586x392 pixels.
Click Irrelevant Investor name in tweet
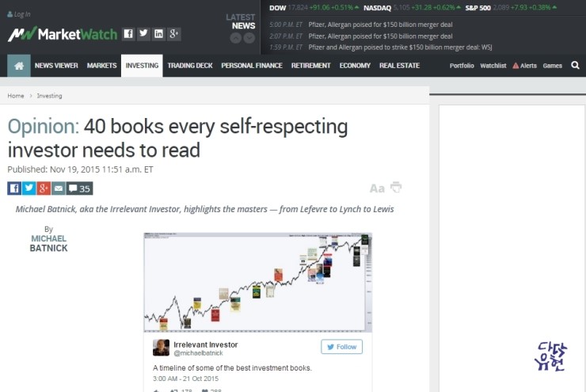point(206,344)
